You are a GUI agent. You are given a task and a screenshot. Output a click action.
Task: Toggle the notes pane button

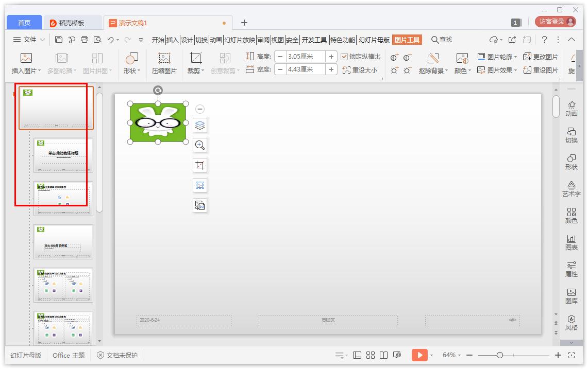point(340,355)
